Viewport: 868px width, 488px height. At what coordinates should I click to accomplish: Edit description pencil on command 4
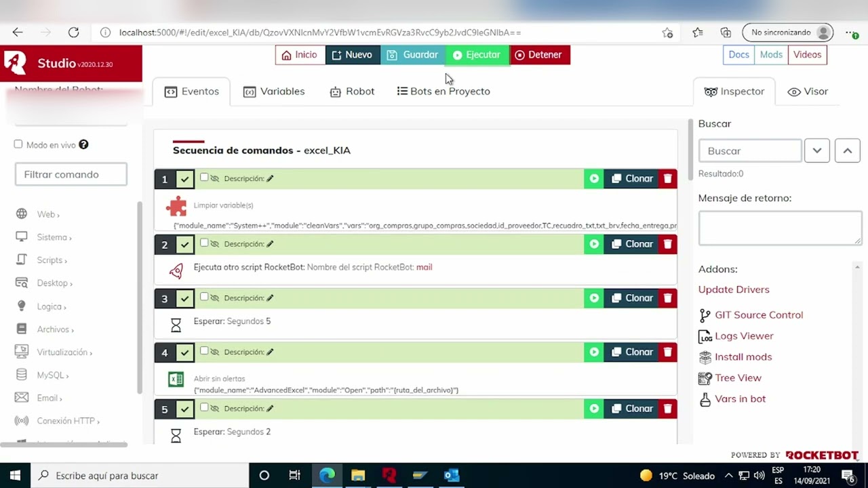tap(270, 352)
